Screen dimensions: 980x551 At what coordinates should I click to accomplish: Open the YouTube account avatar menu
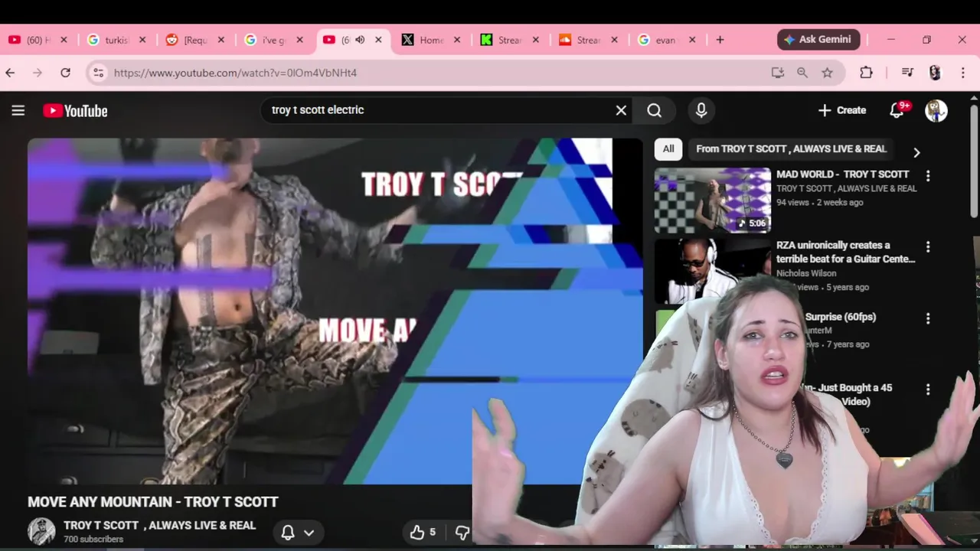936,110
